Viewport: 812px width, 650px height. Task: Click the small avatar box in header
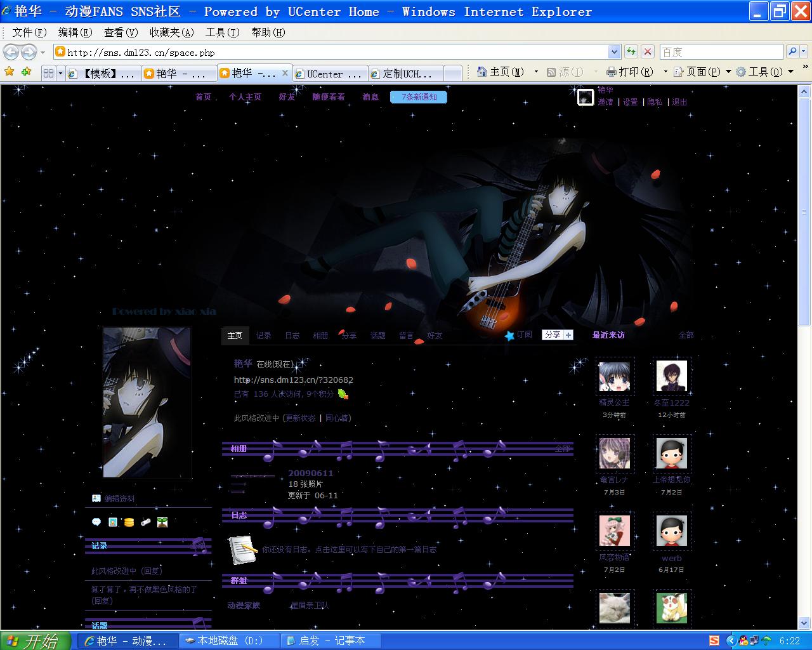point(586,97)
